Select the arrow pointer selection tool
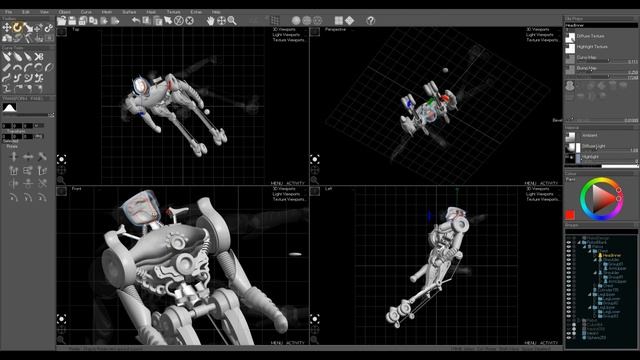Image resolution: width=640 pixels, height=360 pixels. pyautogui.click(x=168, y=20)
